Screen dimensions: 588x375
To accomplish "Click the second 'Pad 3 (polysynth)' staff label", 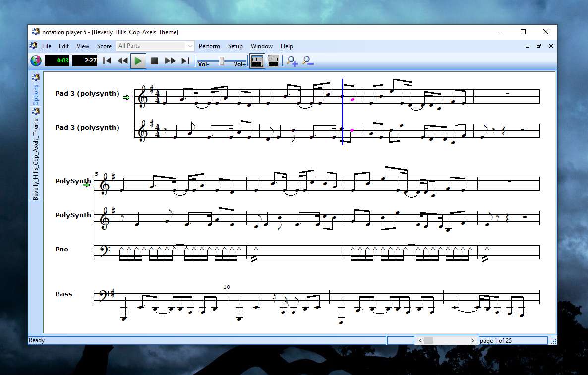I will 87,128.
